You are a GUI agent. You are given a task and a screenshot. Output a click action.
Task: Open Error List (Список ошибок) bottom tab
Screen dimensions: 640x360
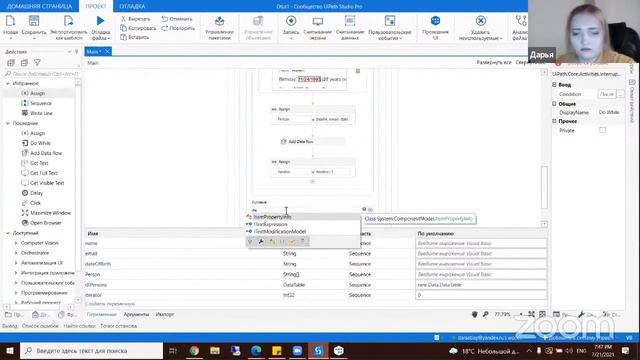40,326
